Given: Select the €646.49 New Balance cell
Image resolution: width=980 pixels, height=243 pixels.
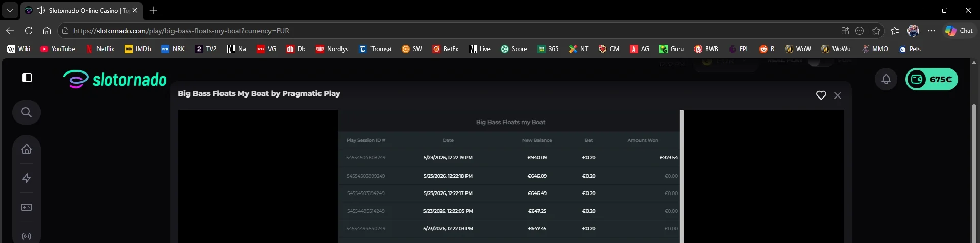Looking at the screenshot, I should [537, 193].
